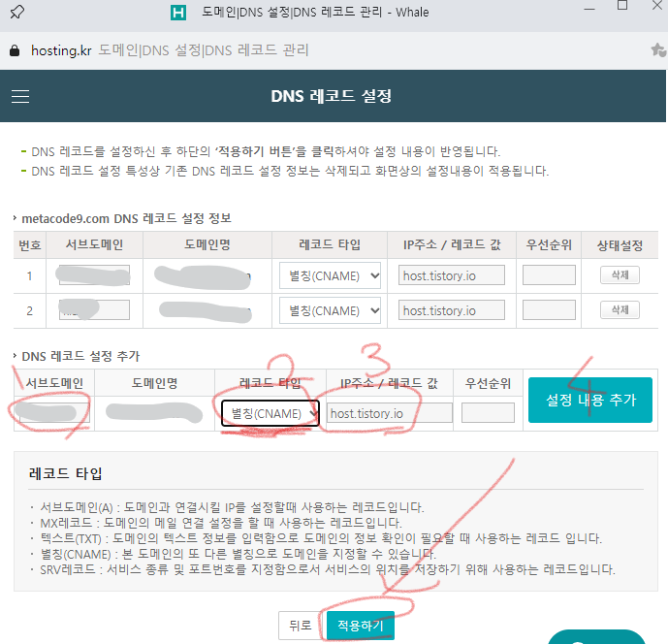Expand the record type dropdown in row 1
668x644 pixels.
coord(331,275)
